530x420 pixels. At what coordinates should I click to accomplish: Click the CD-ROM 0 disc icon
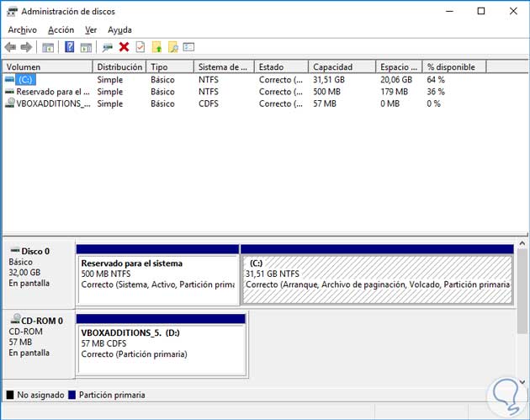coord(15,319)
